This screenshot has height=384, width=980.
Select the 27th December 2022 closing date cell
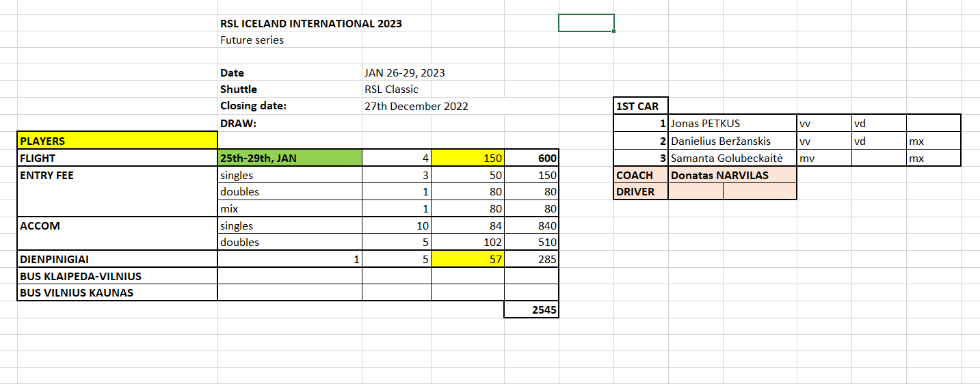point(416,106)
